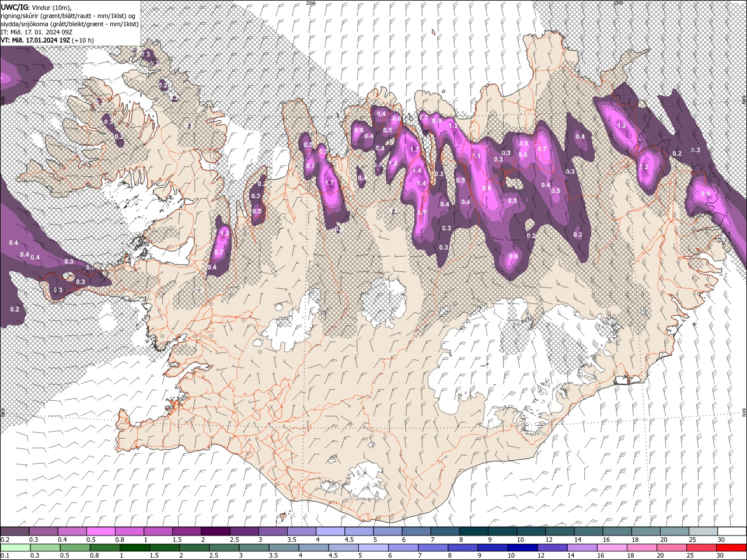This screenshot has height=560, width=747.
Task: Click the '4.5' number label in the lower legend row
Action: coord(333,555)
